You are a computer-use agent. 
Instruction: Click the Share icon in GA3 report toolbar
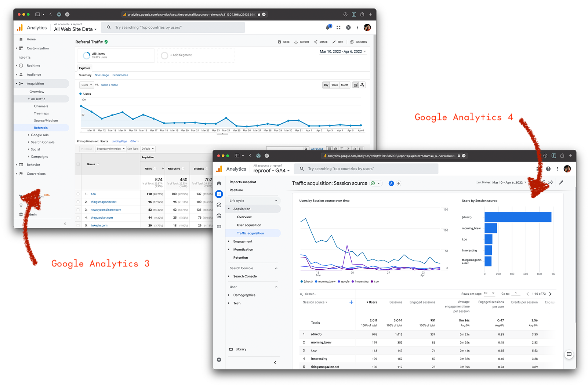[x=316, y=42]
